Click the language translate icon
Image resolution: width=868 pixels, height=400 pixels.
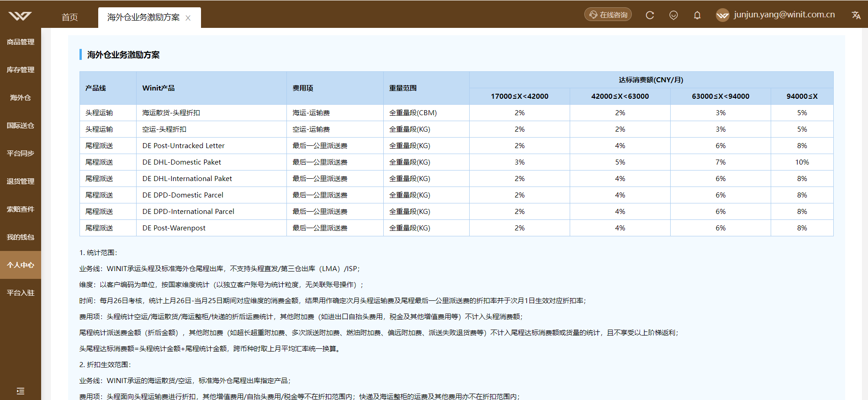coord(856,15)
